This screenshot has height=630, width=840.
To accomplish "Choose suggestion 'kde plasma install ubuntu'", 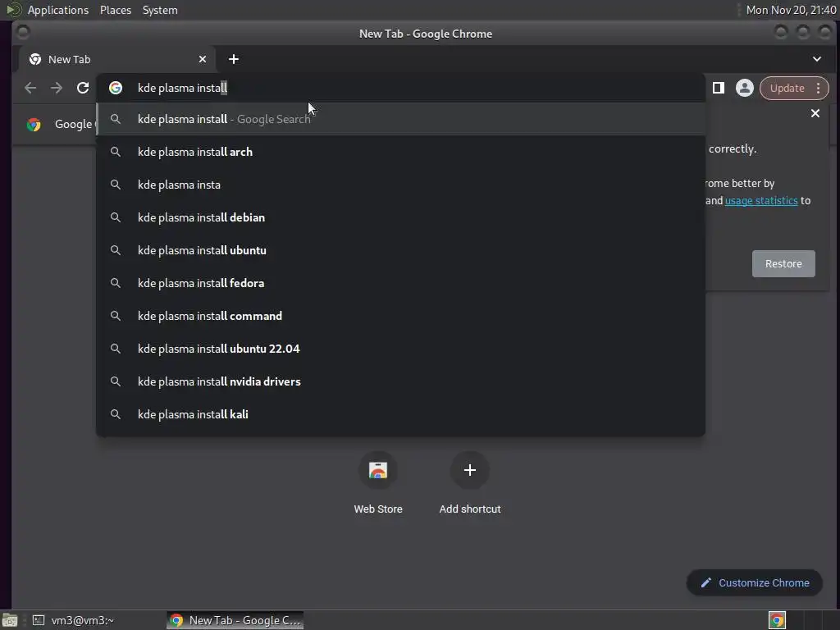I will (400, 250).
